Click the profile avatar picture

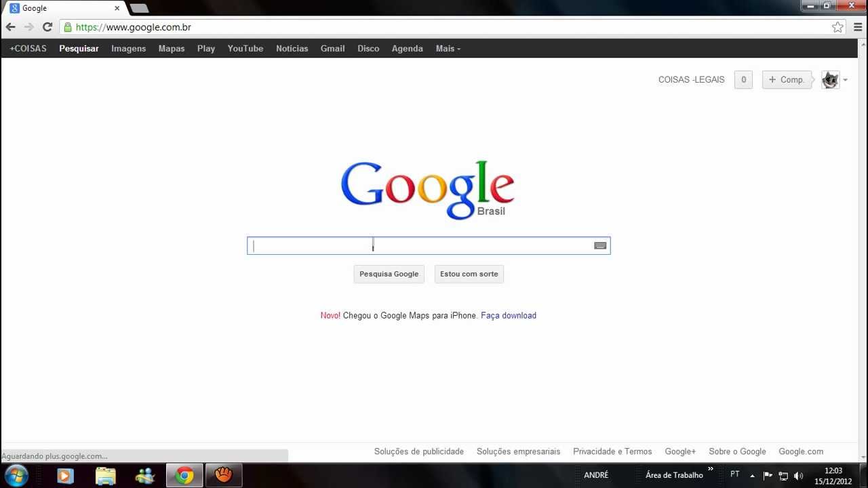point(830,79)
